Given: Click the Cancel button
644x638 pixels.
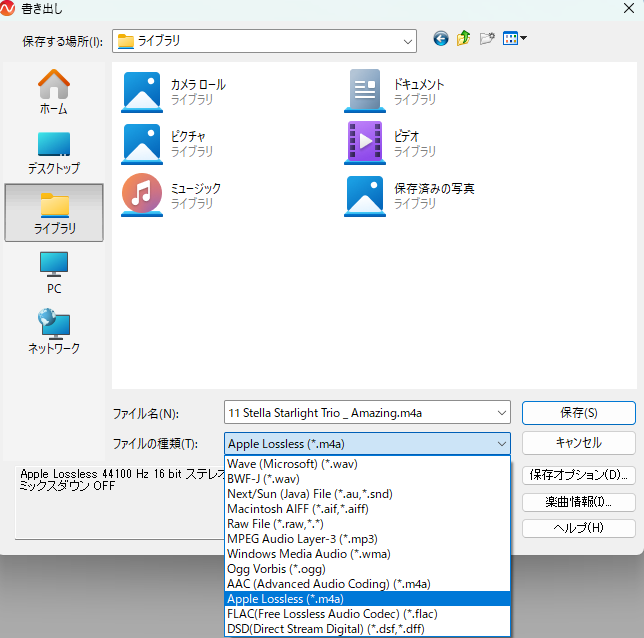Looking at the screenshot, I should 578,442.
